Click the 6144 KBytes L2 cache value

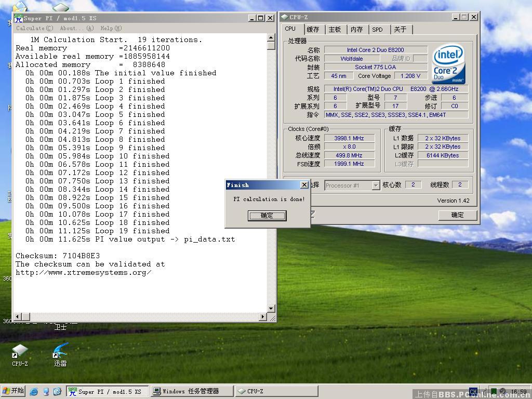(443, 155)
